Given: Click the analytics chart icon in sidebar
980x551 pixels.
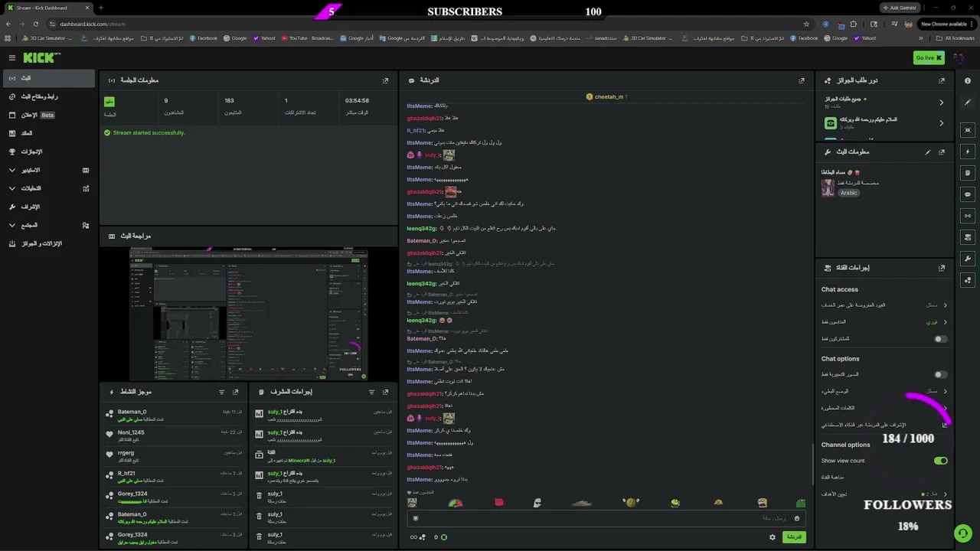Looking at the screenshot, I should point(86,188).
